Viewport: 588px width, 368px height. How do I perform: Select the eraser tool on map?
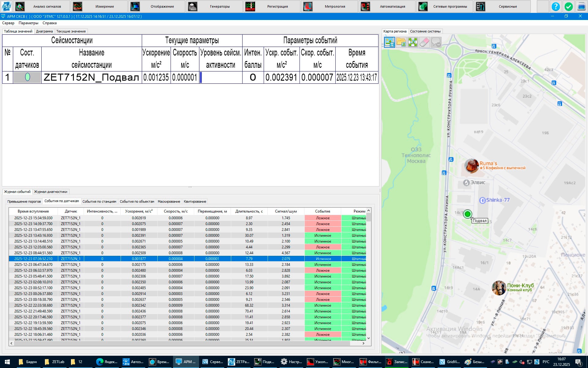pos(424,42)
